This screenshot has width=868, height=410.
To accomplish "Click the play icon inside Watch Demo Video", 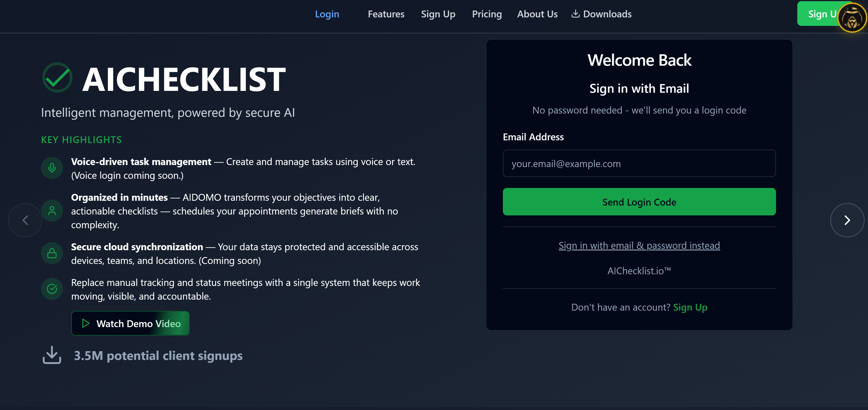I will point(86,323).
